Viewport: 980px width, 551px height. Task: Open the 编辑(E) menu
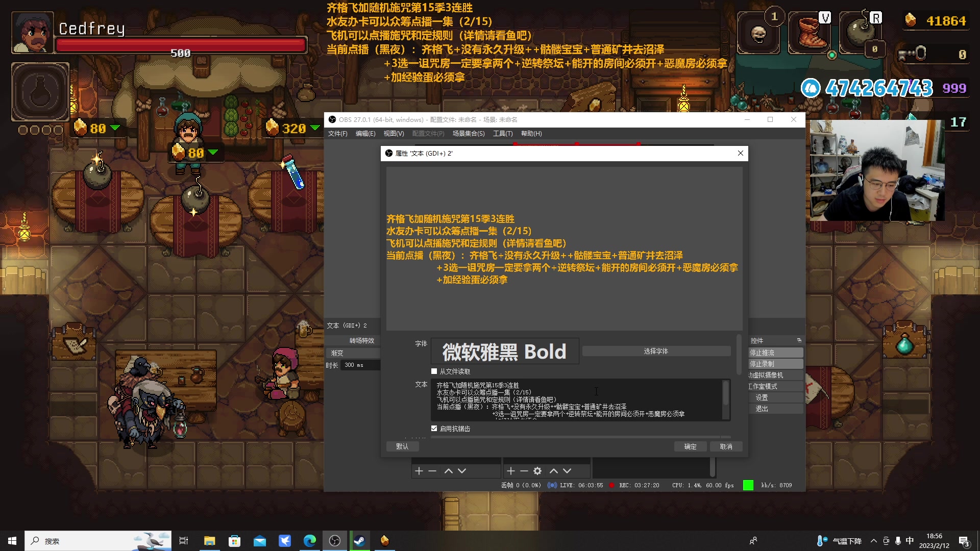point(365,134)
